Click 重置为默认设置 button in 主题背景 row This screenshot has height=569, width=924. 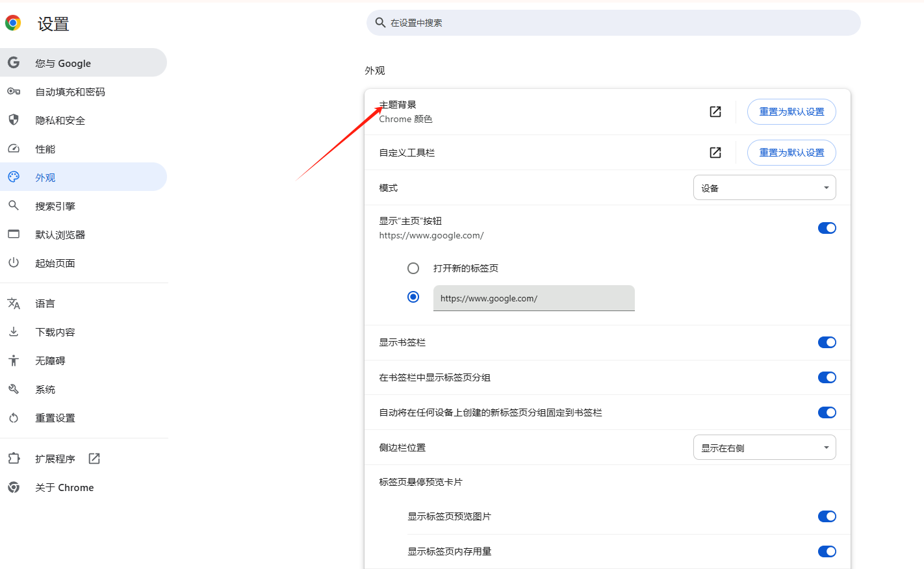(791, 112)
